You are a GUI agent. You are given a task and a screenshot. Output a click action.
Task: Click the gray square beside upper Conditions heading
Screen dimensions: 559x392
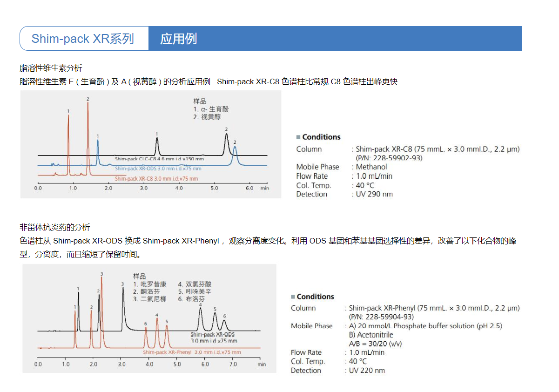pos(298,137)
